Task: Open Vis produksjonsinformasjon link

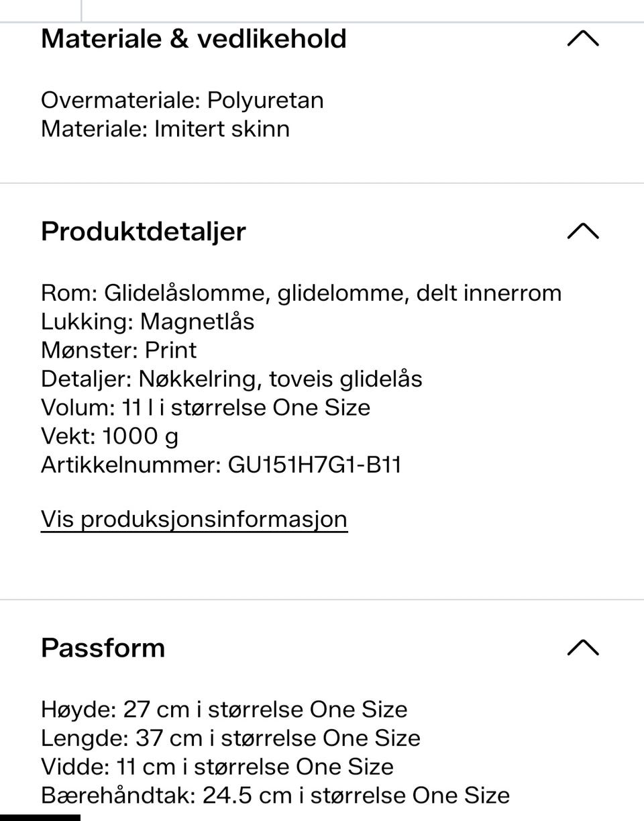Action: pyautogui.click(x=194, y=518)
